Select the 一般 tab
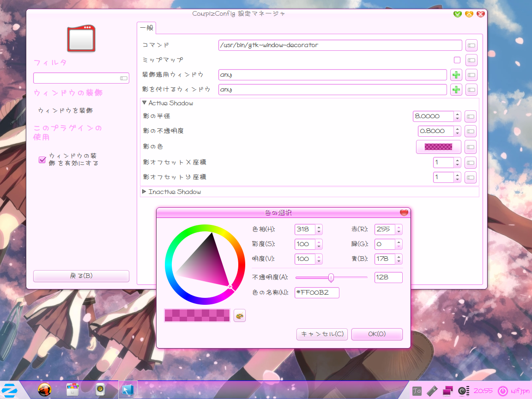532x399 pixels. pos(146,28)
